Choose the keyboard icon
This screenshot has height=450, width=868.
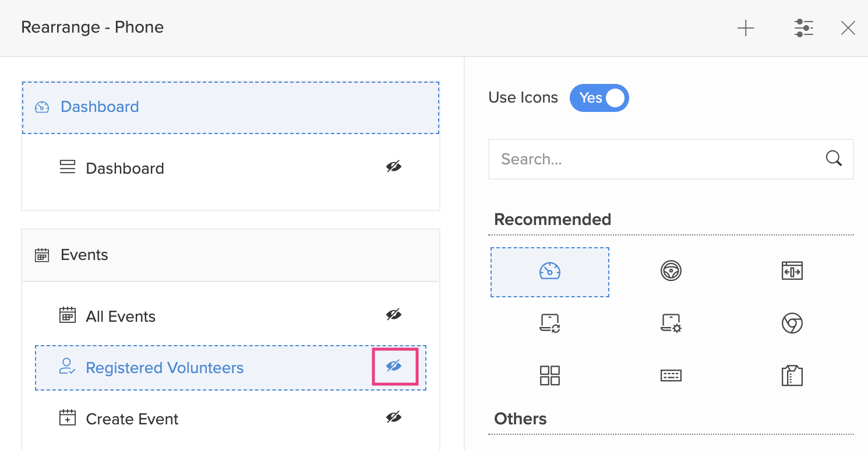point(671,375)
